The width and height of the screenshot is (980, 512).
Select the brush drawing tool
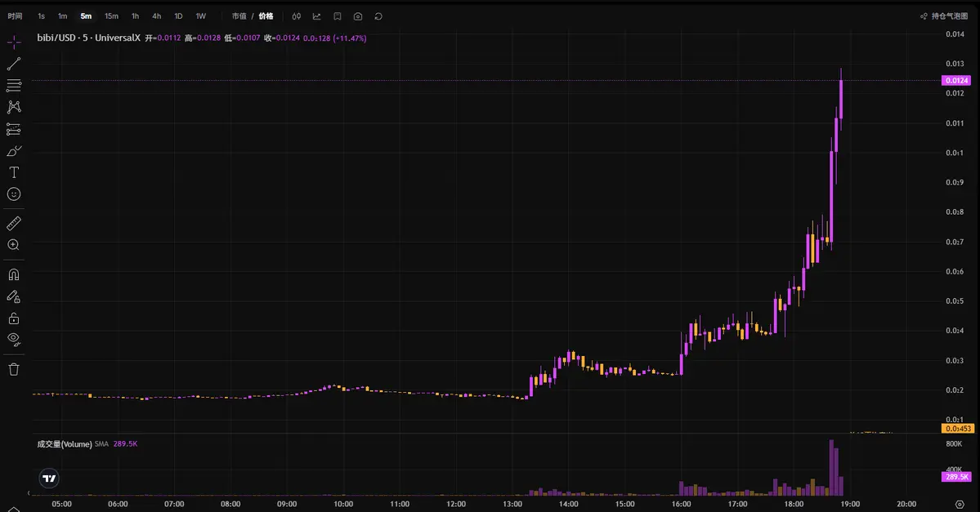pos(14,150)
